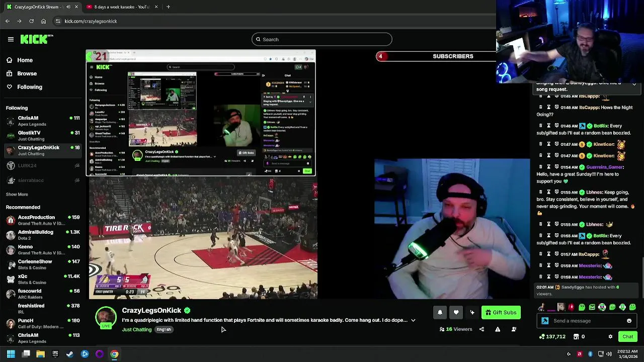
Task: Open followed channel GlostikTV
Action: [43, 136]
